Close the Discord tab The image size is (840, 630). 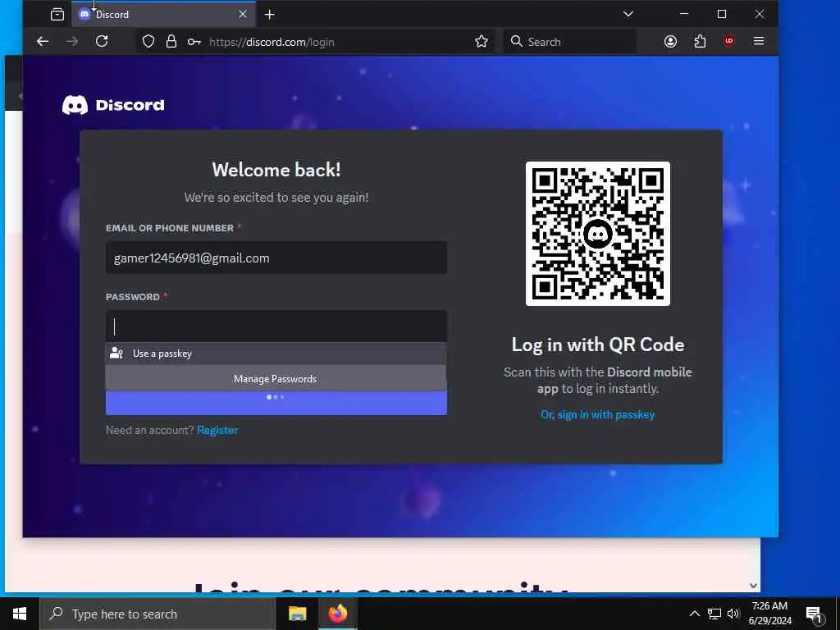[243, 15]
